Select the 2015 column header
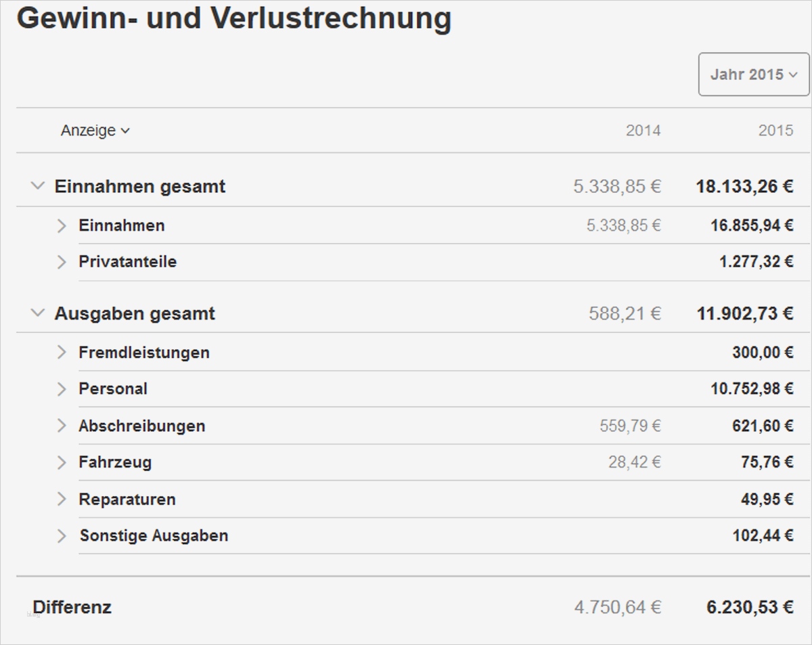 pyautogui.click(x=777, y=131)
